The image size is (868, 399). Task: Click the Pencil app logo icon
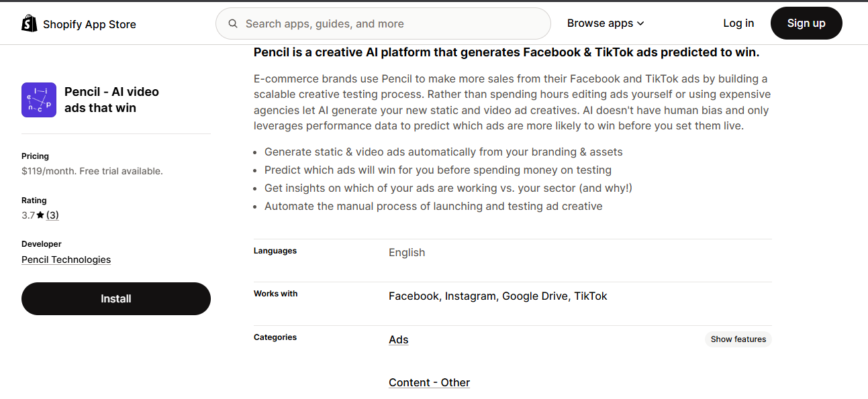[39, 100]
